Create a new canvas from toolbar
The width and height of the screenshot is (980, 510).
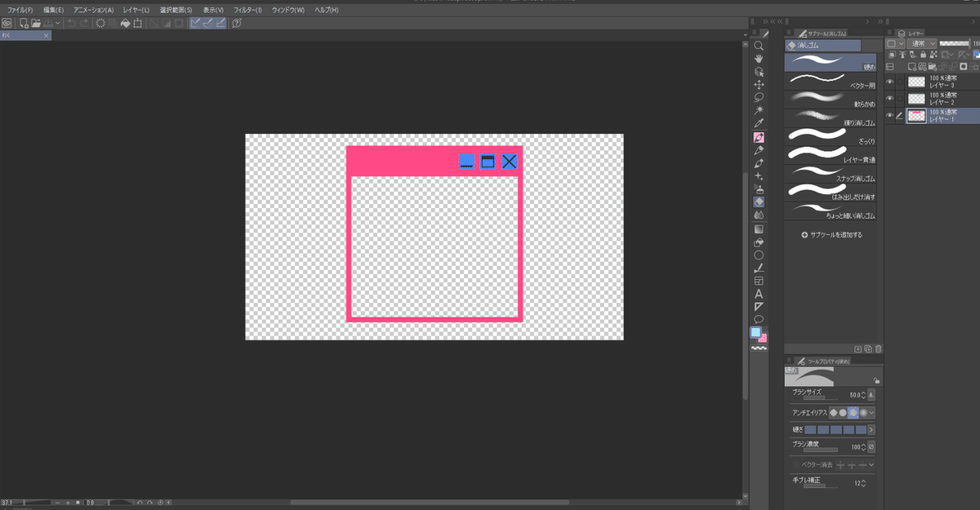point(24,23)
